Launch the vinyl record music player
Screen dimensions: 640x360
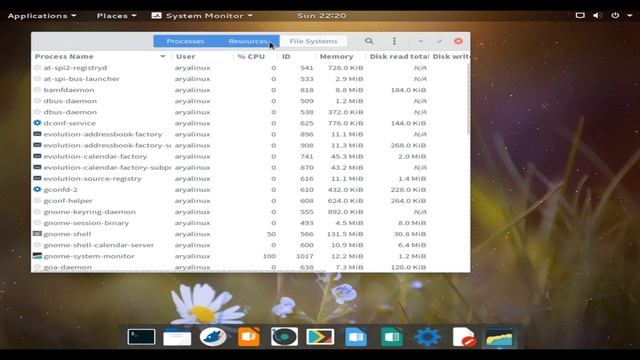point(284,337)
